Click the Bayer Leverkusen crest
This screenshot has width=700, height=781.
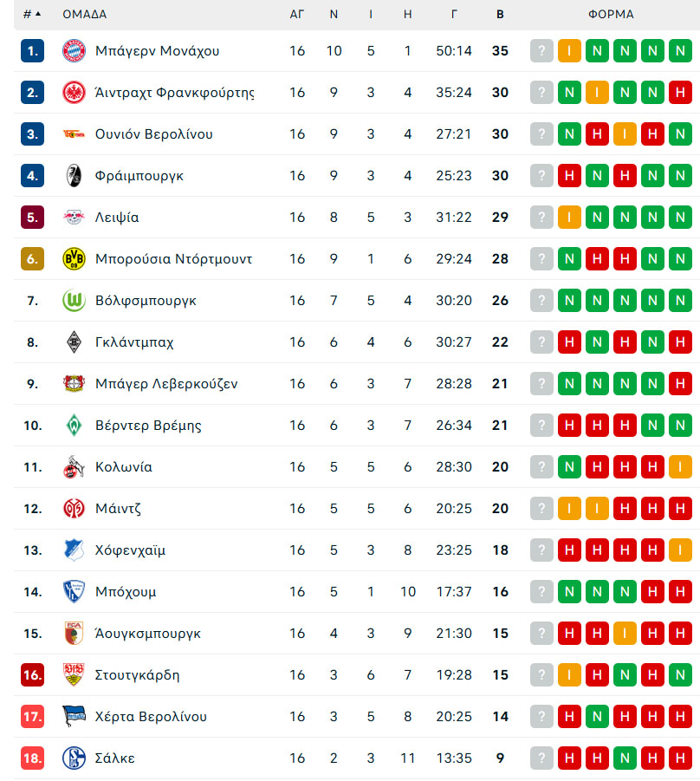[74, 383]
